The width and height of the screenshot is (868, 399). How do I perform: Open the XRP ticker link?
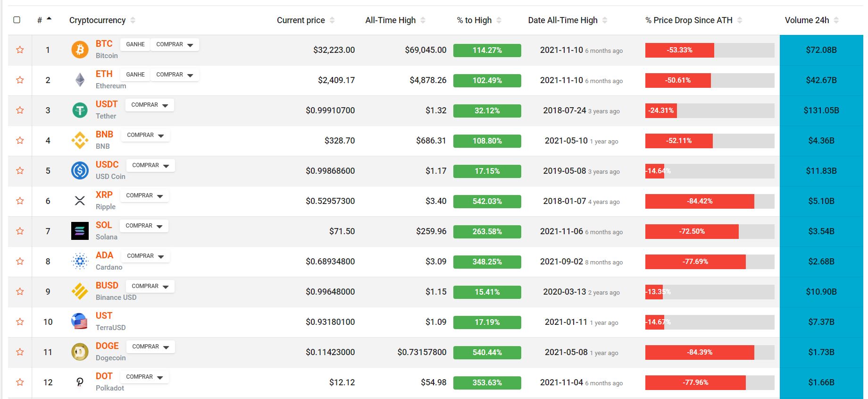coord(104,195)
